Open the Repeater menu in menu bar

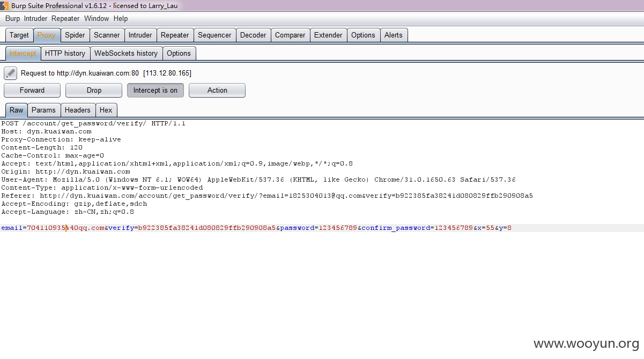(66, 18)
